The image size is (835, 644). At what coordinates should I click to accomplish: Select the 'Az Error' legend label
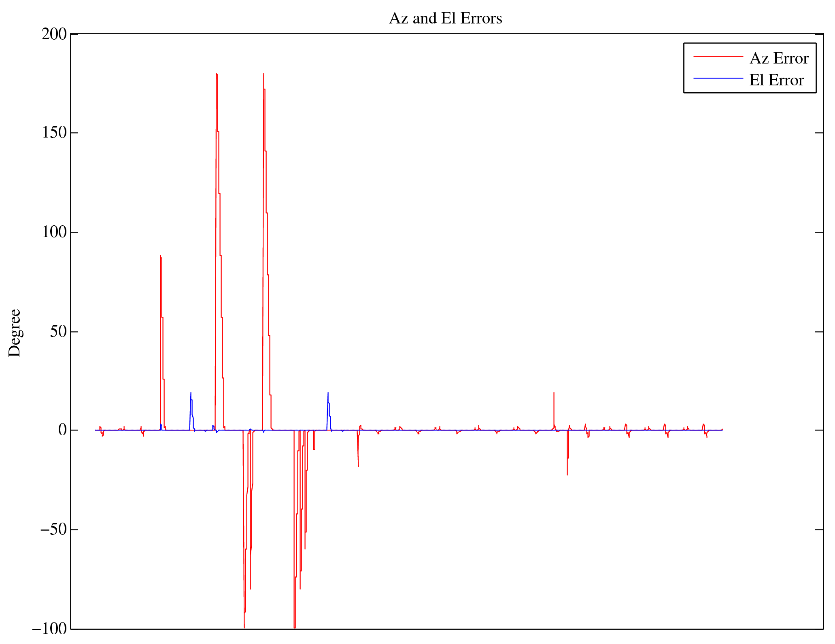click(x=779, y=58)
